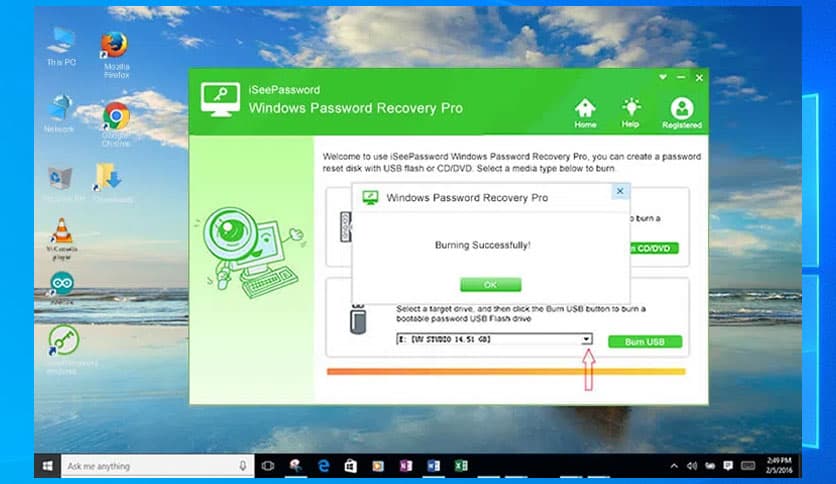Select the VLC media player shortcut

tap(62, 239)
